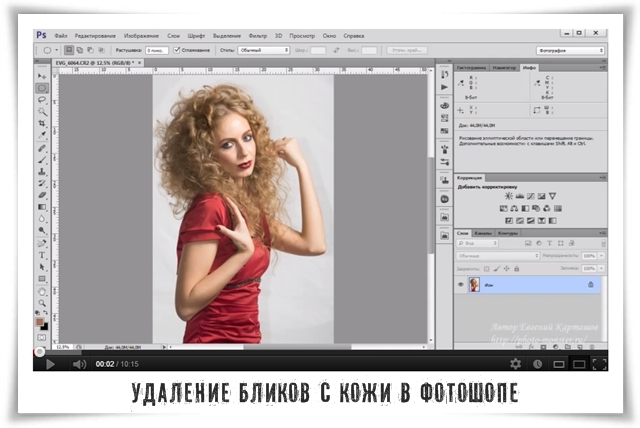The width and height of the screenshot is (640, 428).
Task: Select New Selection mode button
Action: click(x=69, y=50)
